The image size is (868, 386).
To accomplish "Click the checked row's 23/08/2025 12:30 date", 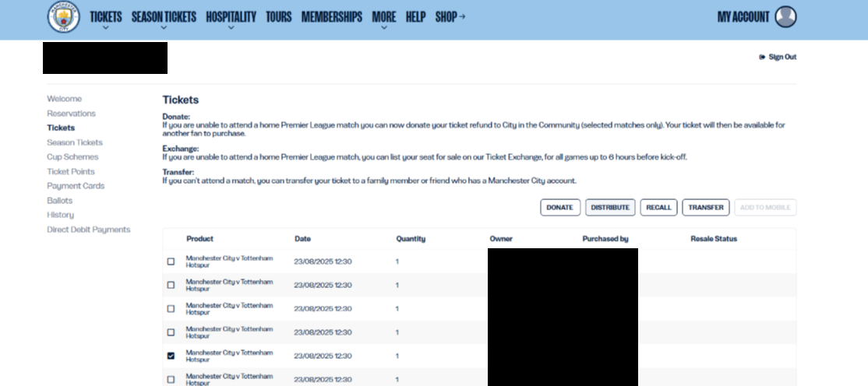I will coord(323,356).
